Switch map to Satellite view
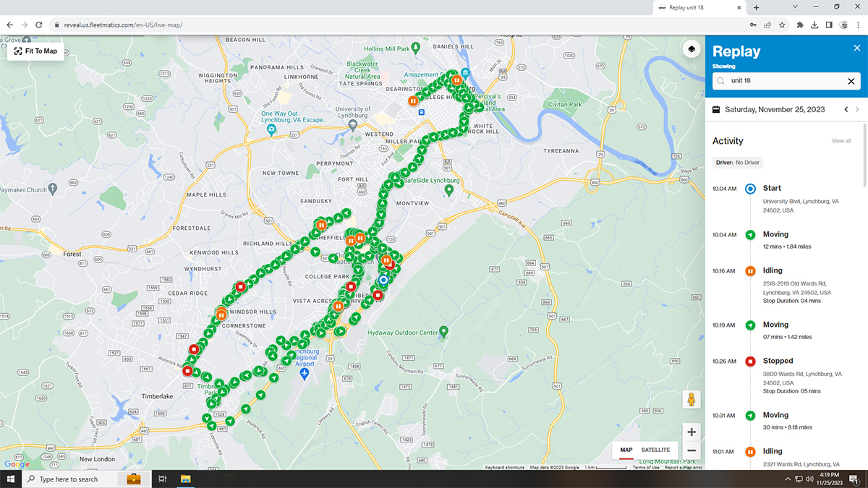The image size is (868, 488). point(655,450)
